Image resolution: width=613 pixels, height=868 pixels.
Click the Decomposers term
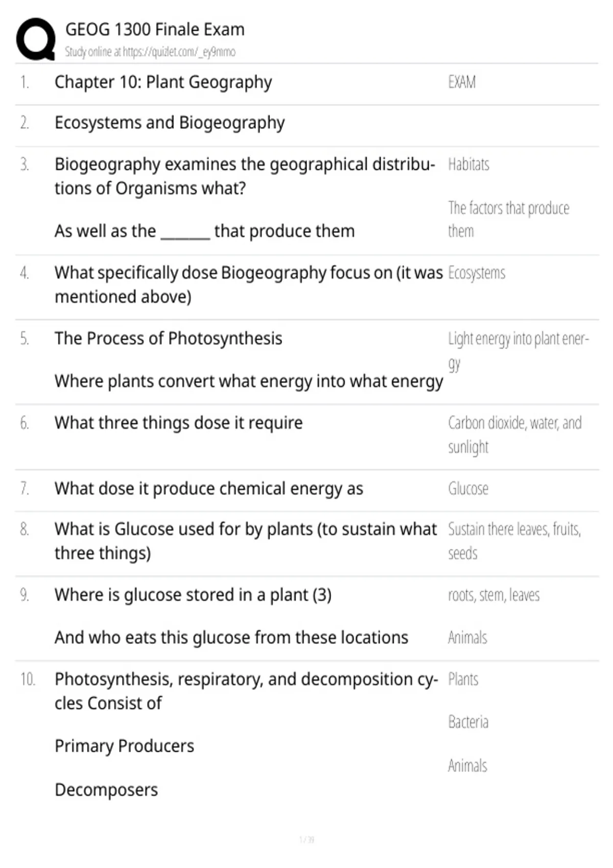click(x=106, y=790)
